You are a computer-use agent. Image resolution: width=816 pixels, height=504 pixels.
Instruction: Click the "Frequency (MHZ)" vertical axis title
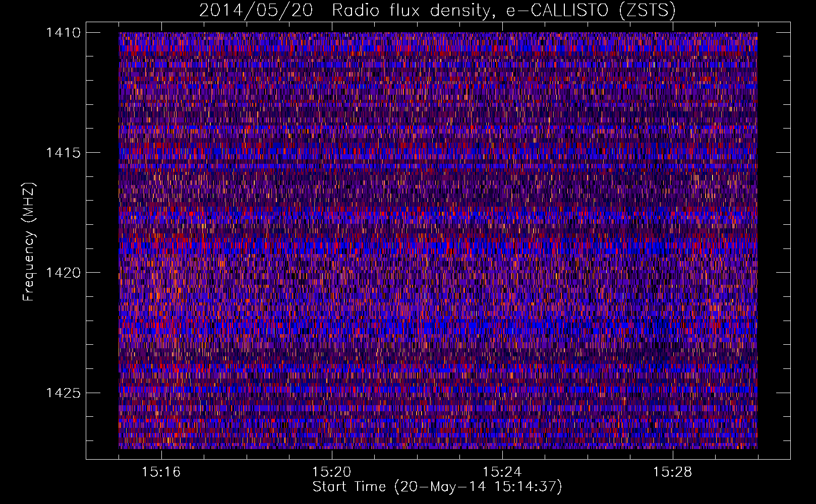(29, 242)
